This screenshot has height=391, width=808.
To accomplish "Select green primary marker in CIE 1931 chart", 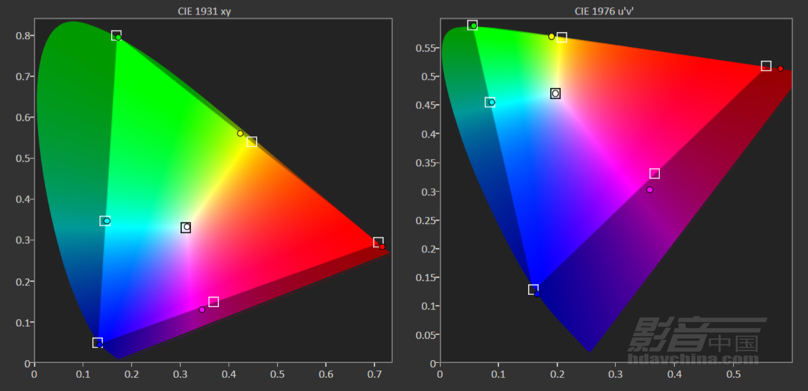I will [x=117, y=36].
